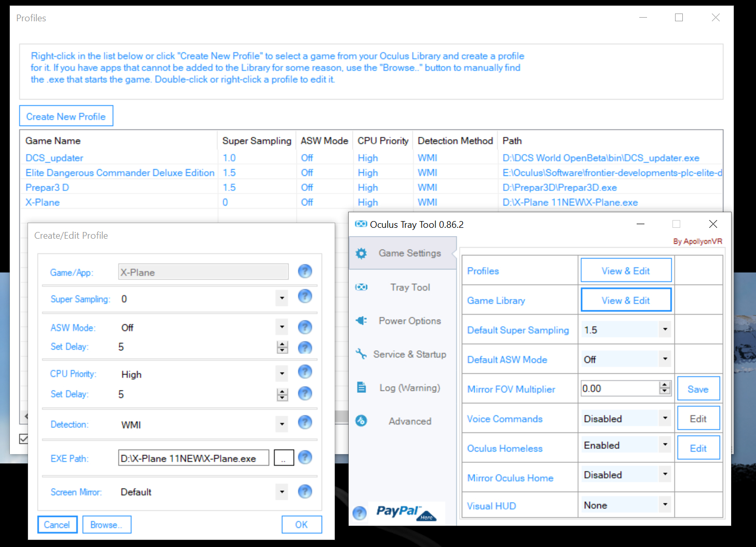756x547 pixels.
Task: Click the Tray Tool headset icon
Action: coord(361,287)
